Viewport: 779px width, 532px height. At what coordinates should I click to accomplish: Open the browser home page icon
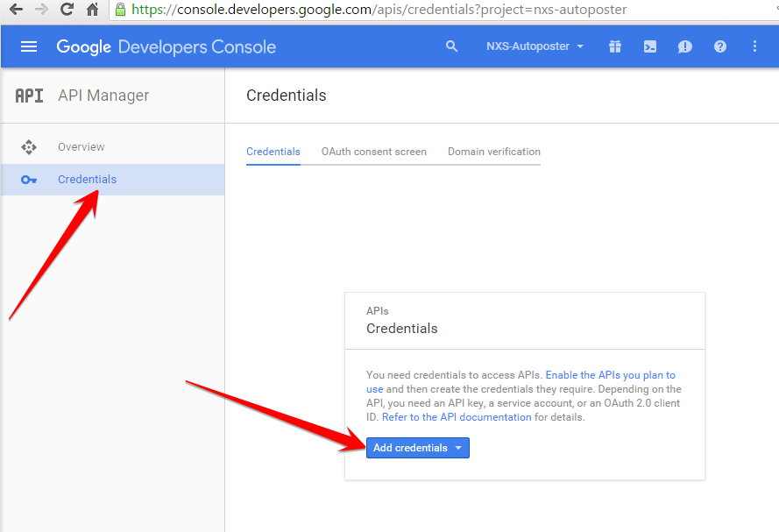pyautogui.click(x=92, y=9)
